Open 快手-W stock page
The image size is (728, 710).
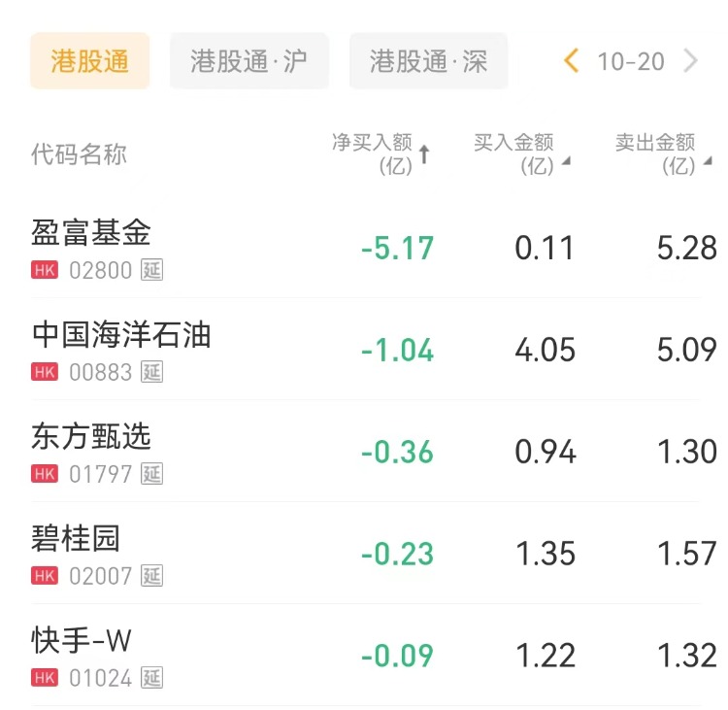(x=82, y=641)
